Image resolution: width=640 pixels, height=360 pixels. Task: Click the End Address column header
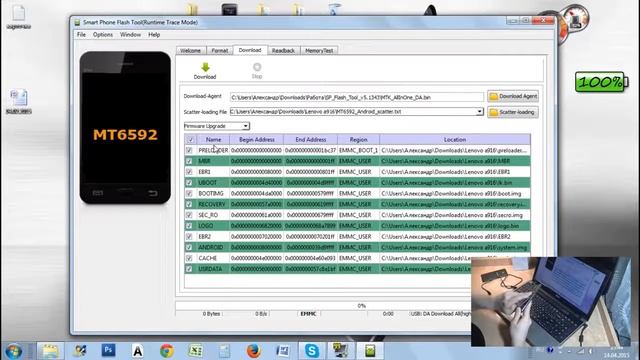pos(311,140)
